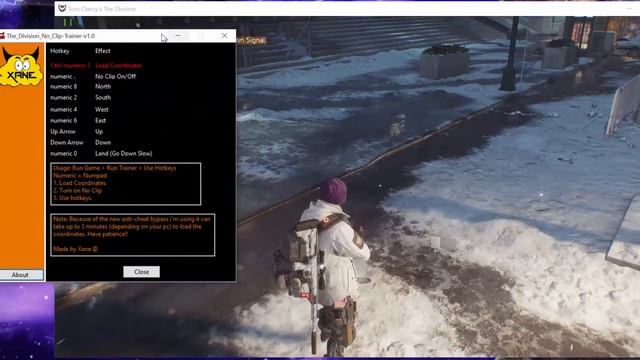Click the 'Up Arrow' hotkey text
This screenshot has height=360, width=640.
pos(63,131)
